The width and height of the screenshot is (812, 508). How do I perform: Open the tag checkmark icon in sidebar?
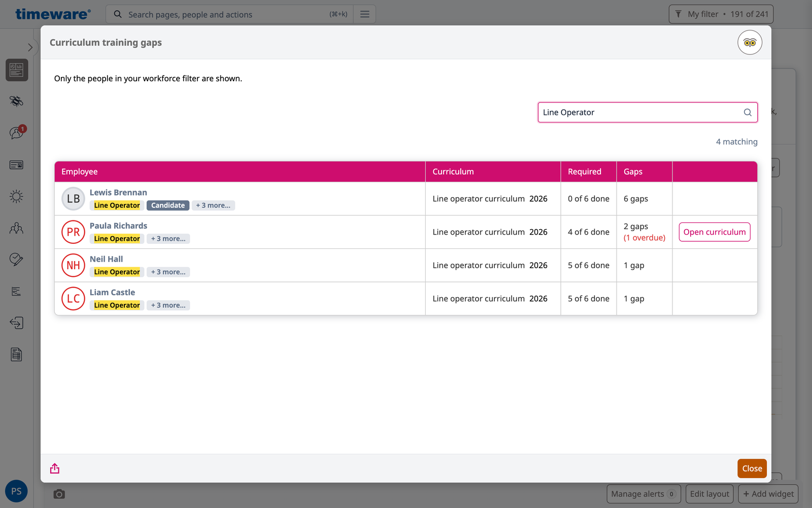point(17,260)
